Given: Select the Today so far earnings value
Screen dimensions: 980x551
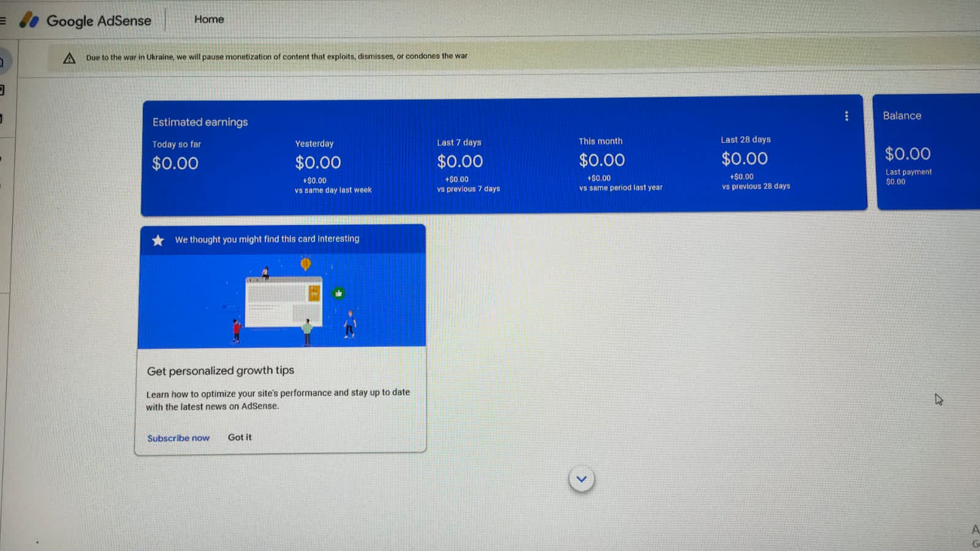Looking at the screenshot, I should [x=175, y=163].
